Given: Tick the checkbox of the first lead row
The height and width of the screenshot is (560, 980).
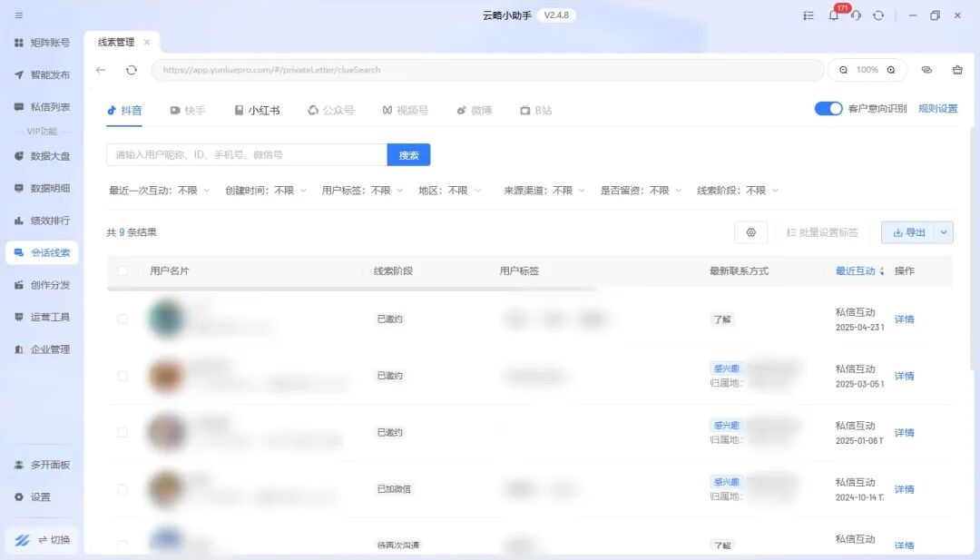Looking at the screenshot, I should point(122,319).
